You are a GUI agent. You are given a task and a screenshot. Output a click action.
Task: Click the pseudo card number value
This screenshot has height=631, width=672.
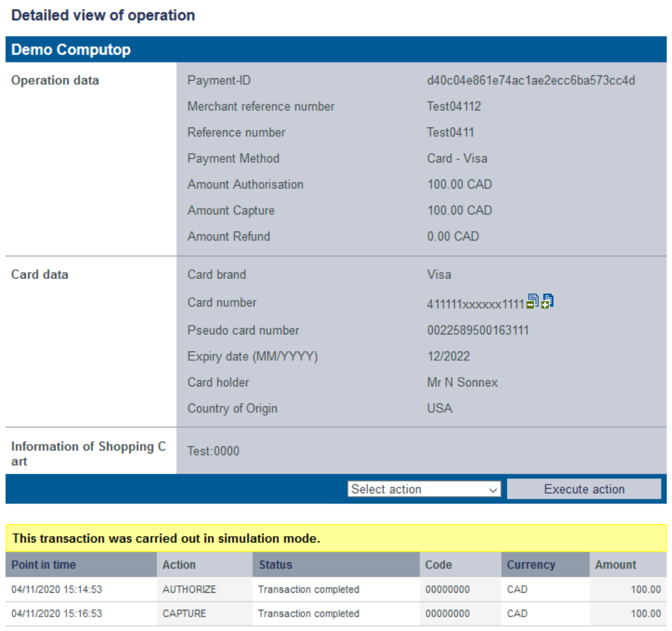click(x=478, y=330)
